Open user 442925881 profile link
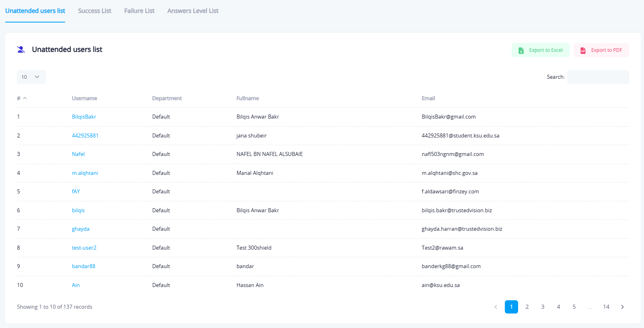644x328 pixels. (85, 135)
